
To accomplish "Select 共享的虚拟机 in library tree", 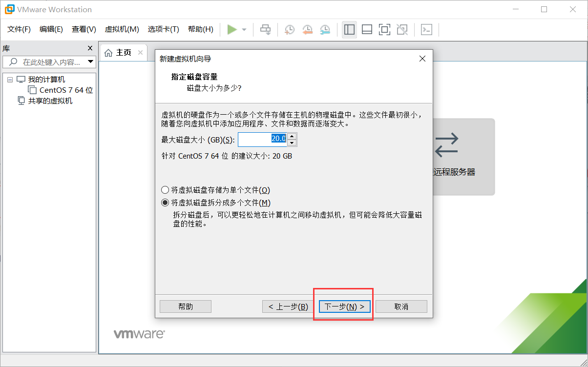I will point(50,101).
